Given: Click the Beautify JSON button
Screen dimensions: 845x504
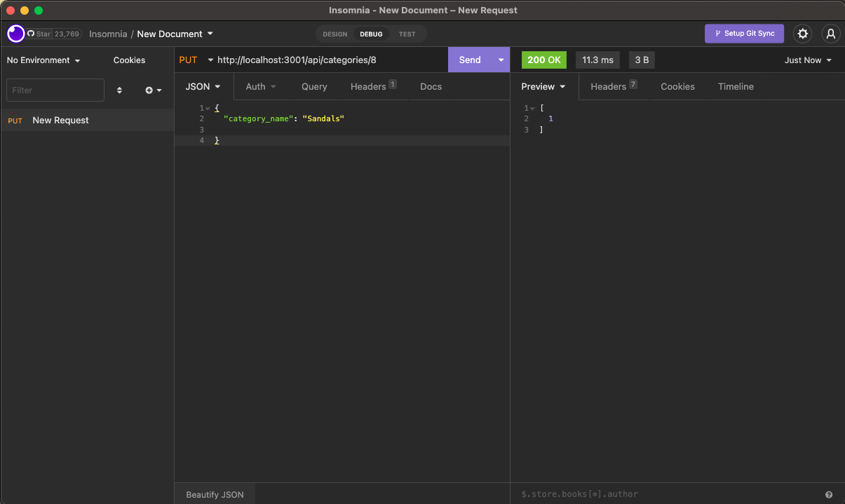Looking at the screenshot, I should (x=215, y=494).
